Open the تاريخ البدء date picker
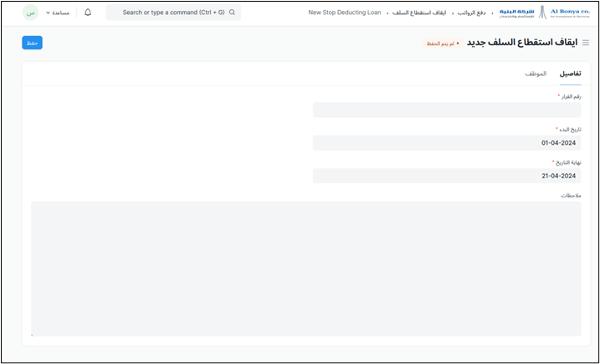 [x=447, y=143]
